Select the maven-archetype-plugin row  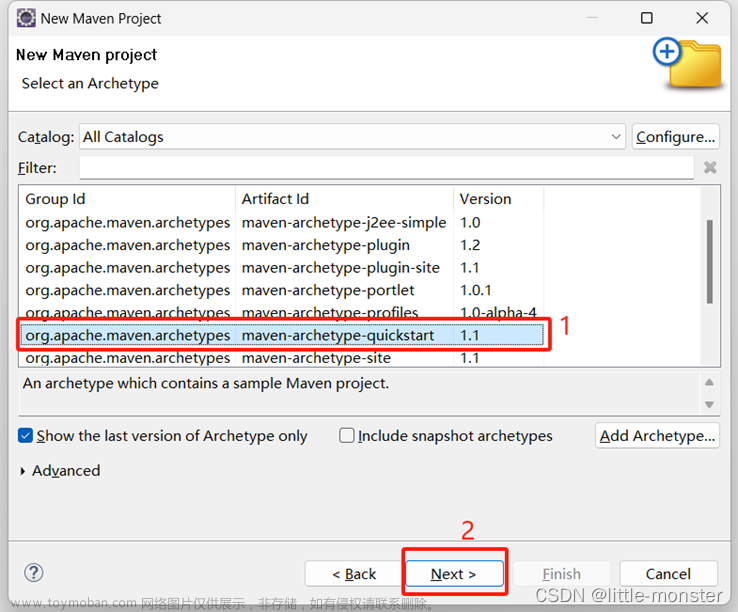click(x=281, y=245)
